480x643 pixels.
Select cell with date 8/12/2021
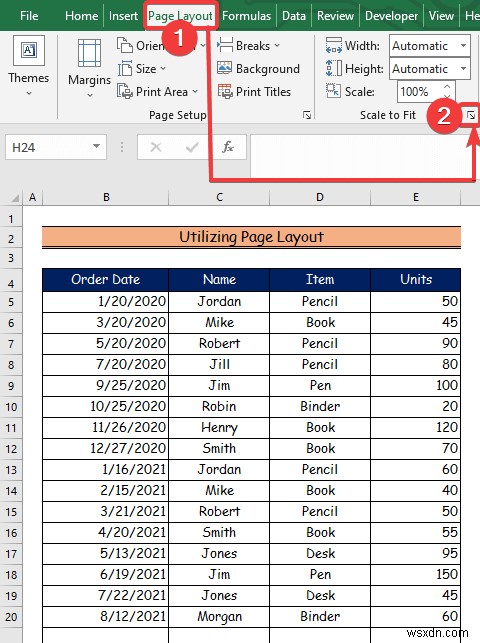[x=105, y=616]
